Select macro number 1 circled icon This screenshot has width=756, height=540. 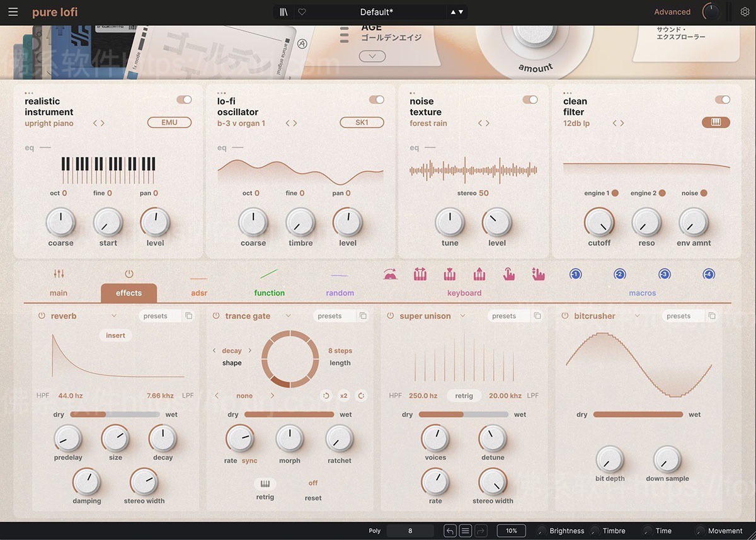click(575, 274)
